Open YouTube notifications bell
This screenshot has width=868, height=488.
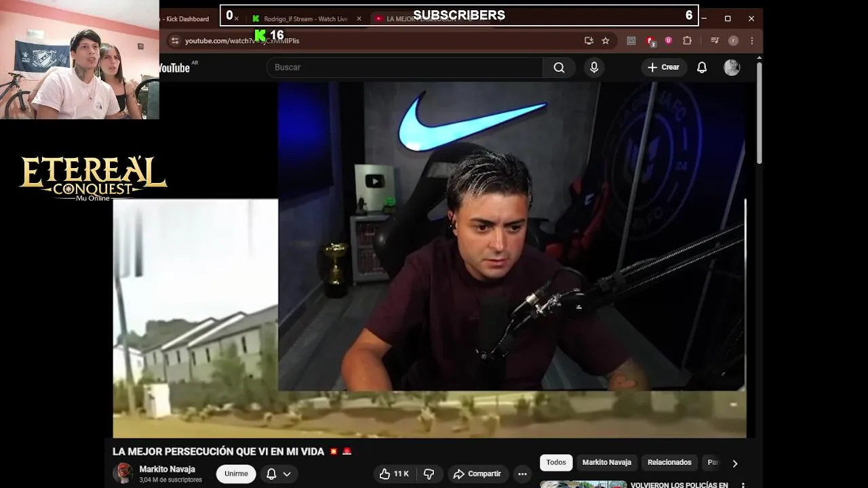702,67
